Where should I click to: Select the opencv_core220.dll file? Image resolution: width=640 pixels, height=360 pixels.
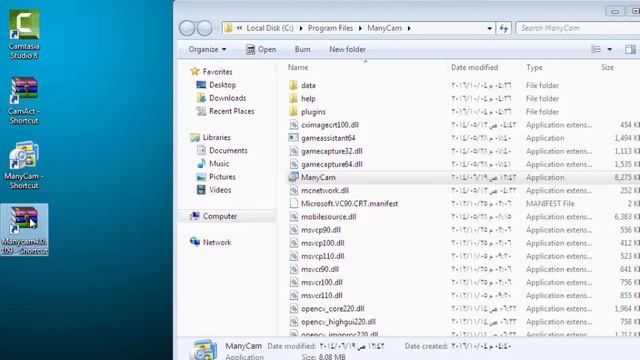click(x=333, y=309)
